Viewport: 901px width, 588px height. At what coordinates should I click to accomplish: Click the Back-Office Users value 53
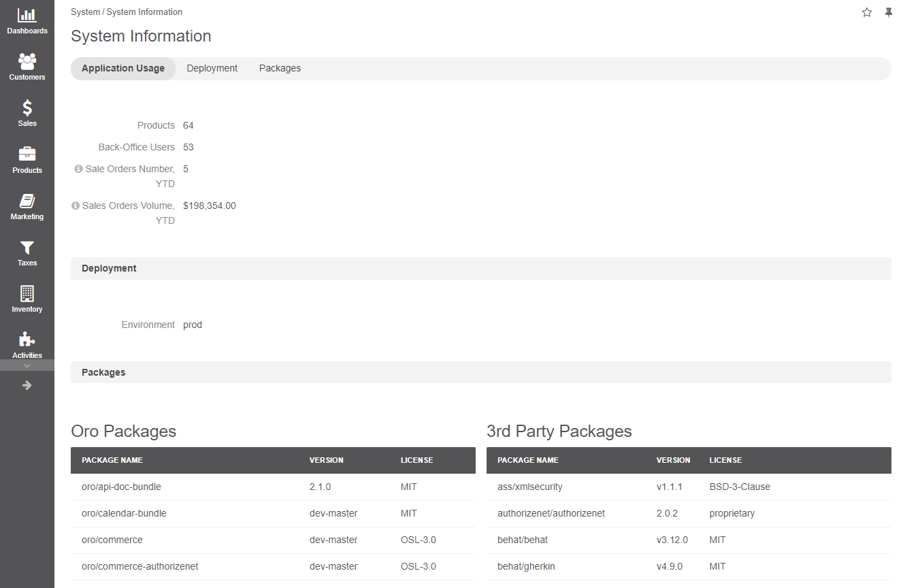(189, 147)
